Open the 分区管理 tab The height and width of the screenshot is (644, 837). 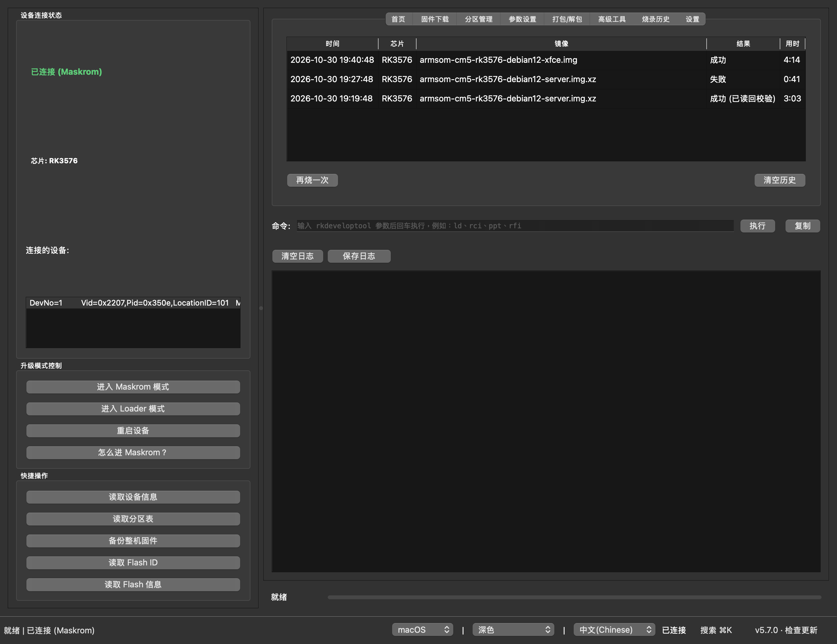(x=478, y=19)
